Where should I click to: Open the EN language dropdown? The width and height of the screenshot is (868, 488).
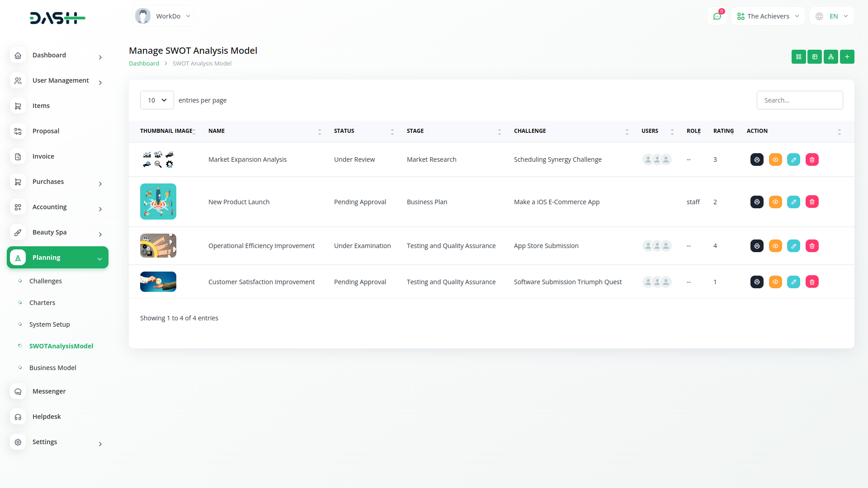832,16
